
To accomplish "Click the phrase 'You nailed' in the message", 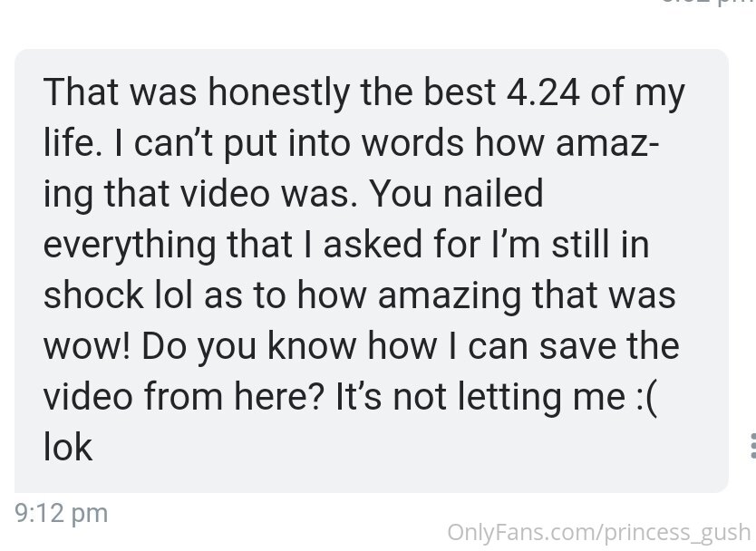I will coord(456,193).
